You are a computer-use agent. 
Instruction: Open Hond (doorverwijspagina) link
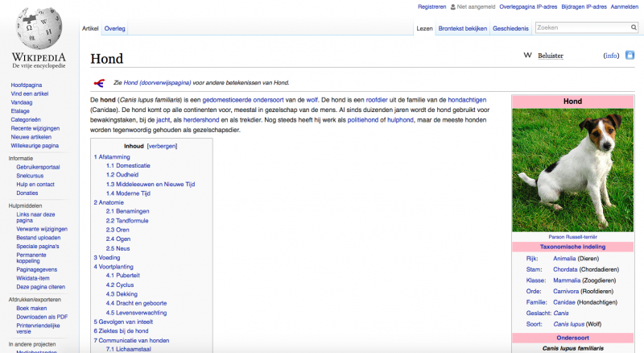[157, 83]
